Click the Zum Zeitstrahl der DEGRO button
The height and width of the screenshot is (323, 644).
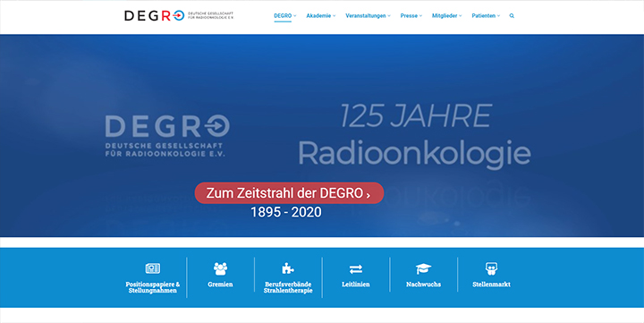(289, 193)
